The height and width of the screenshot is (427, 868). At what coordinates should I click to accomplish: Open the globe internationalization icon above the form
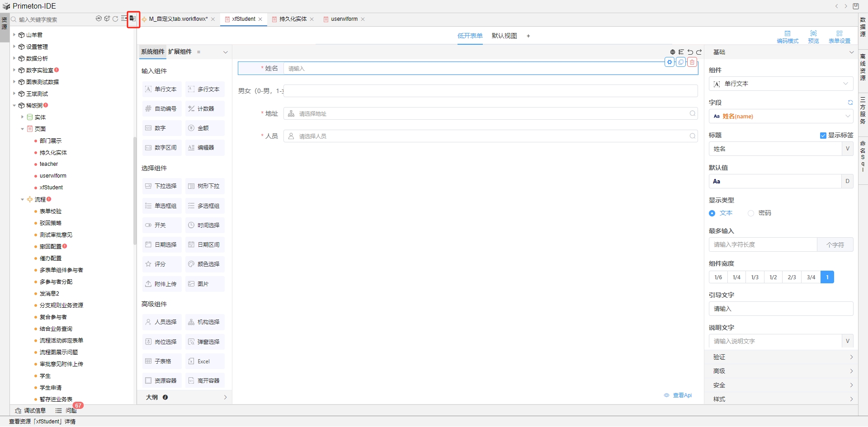click(673, 52)
